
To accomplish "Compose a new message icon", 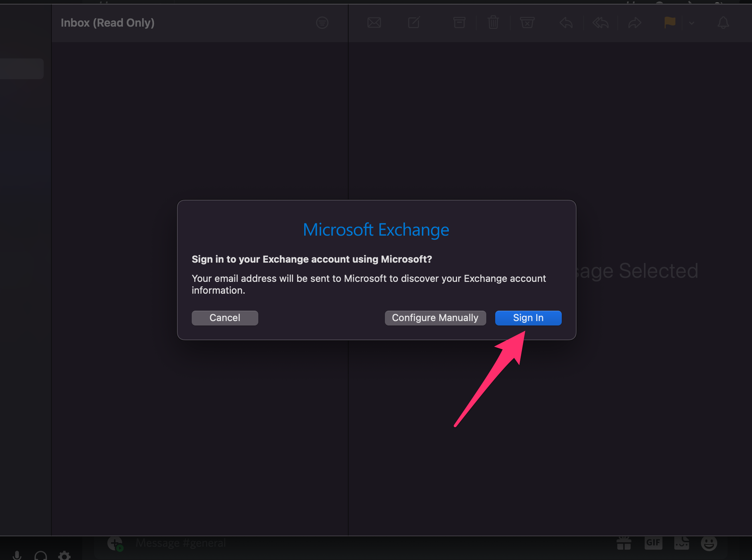I will click(414, 23).
